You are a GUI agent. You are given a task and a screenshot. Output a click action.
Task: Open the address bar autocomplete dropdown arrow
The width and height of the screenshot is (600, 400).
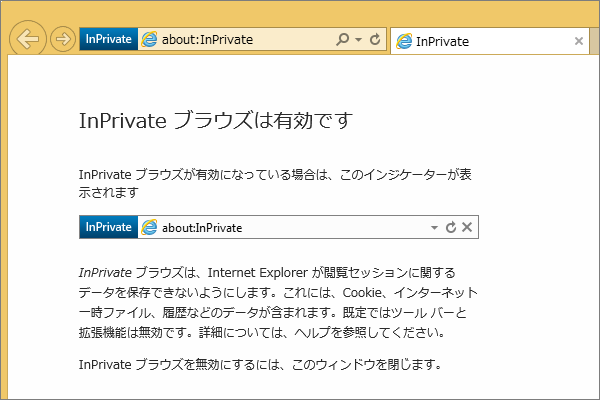pyautogui.click(x=358, y=39)
